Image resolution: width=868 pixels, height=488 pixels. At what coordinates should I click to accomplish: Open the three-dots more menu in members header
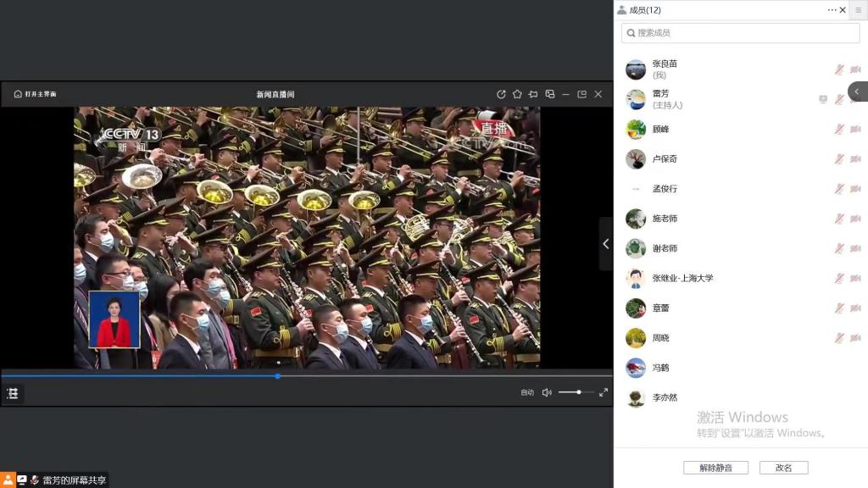pyautogui.click(x=832, y=10)
